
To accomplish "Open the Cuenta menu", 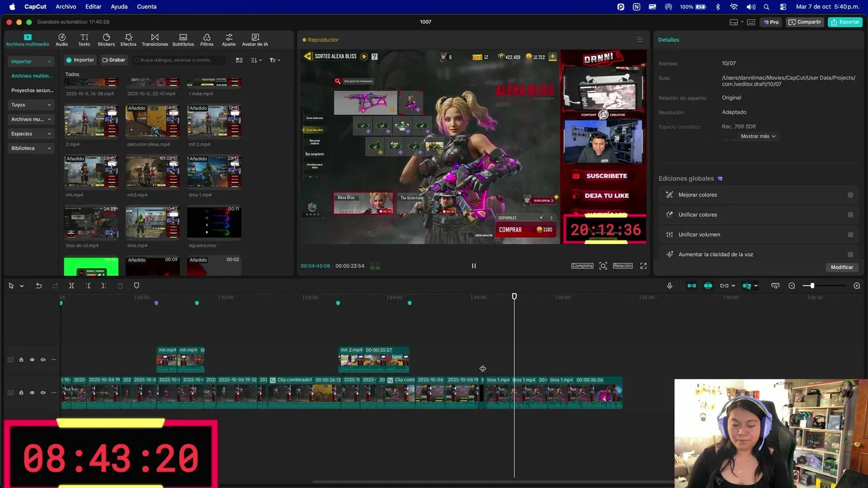I will [x=146, y=7].
